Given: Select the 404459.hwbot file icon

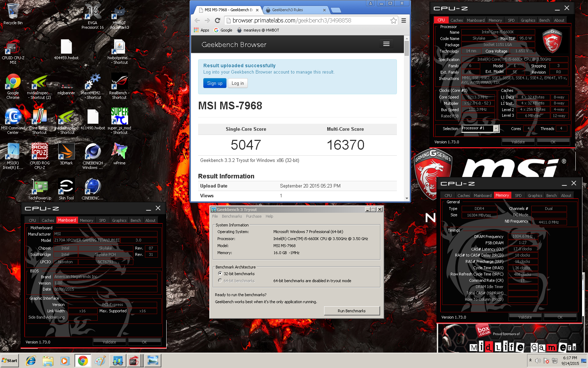Looking at the screenshot, I should click(66, 49).
